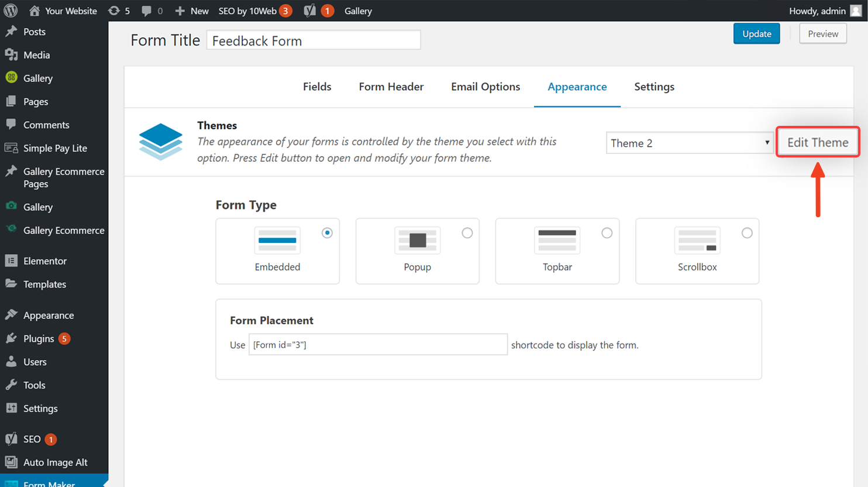Click the Embedded layout thumbnail
Viewport: 868px width, 487px height.
tap(277, 241)
